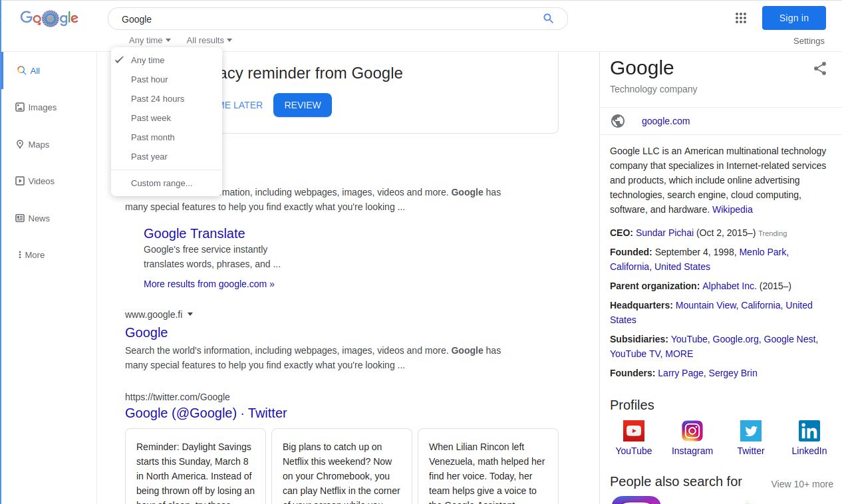Select the All search tab
The image size is (842, 504).
(29, 70)
